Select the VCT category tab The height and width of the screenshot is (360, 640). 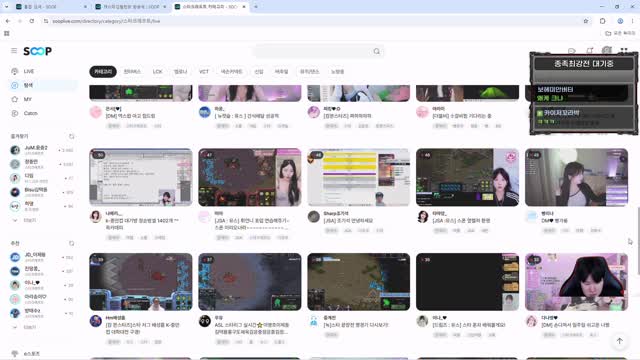pyautogui.click(x=204, y=71)
